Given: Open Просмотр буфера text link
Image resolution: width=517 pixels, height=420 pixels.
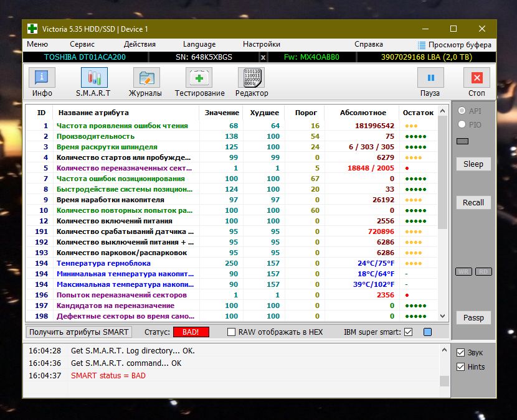Looking at the screenshot, I should [x=460, y=45].
